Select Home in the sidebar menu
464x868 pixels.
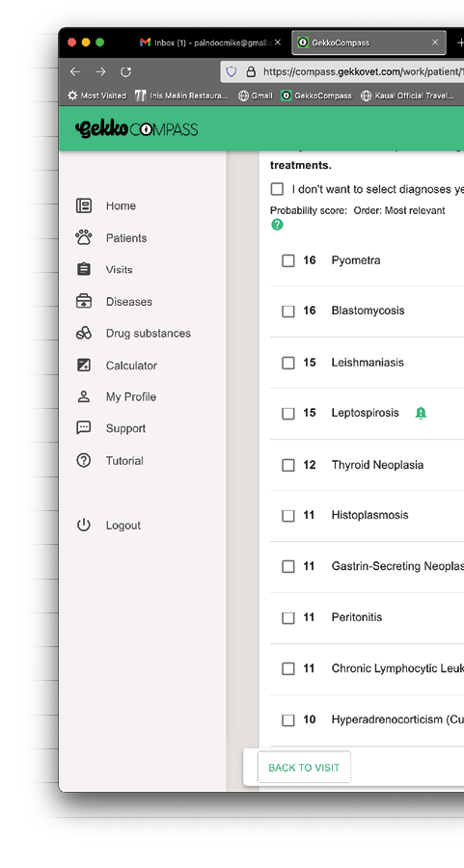coord(121,206)
